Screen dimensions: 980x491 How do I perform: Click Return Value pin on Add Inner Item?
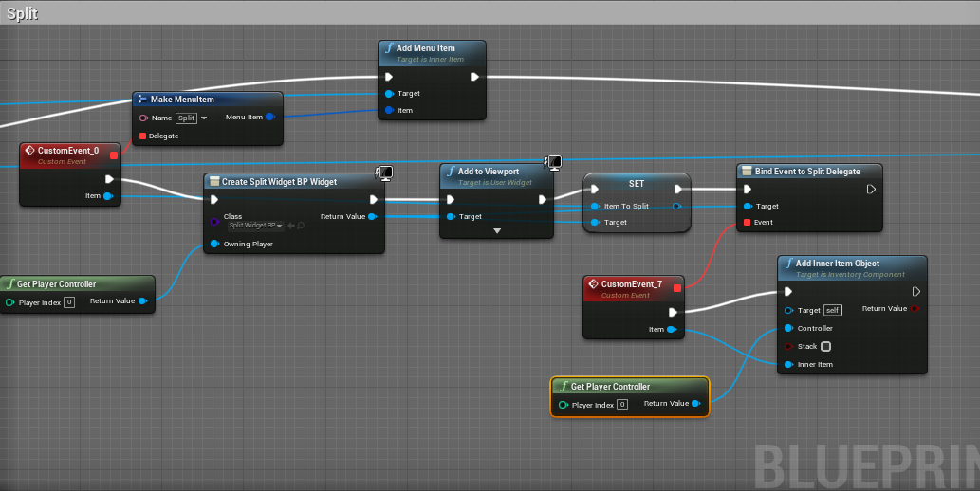915,309
